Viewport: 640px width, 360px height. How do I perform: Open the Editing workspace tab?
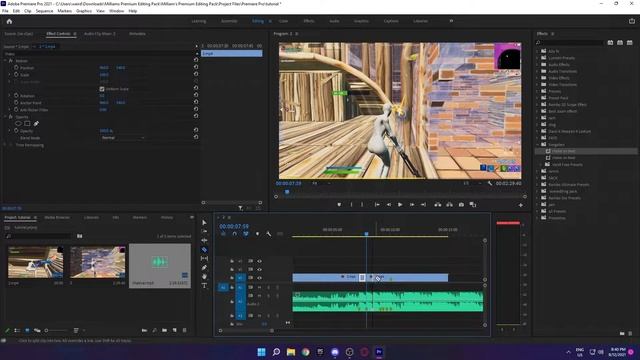pyautogui.click(x=258, y=21)
